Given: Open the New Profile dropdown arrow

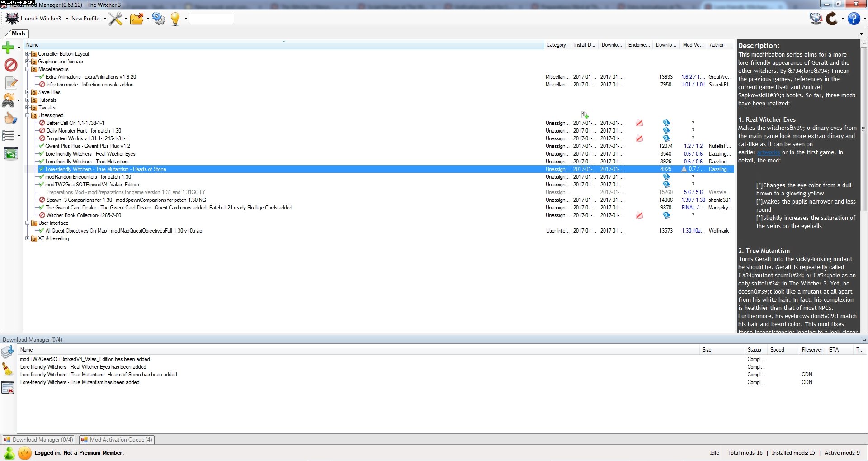Looking at the screenshot, I should 104,19.
